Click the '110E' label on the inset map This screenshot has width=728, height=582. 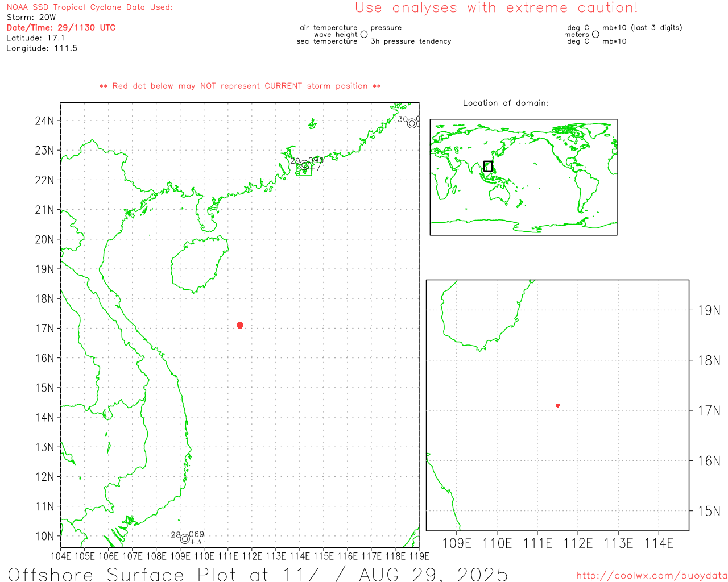tap(497, 543)
